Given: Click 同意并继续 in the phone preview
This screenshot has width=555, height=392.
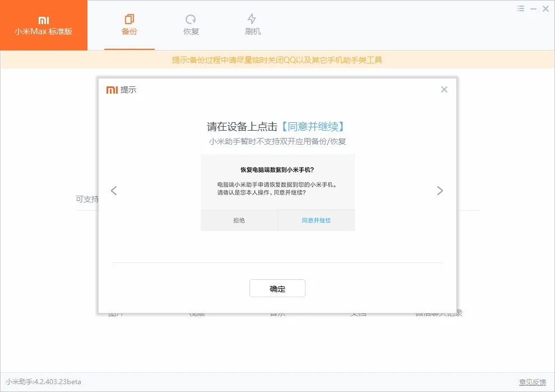Looking at the screenshot, I should point(316,220).
